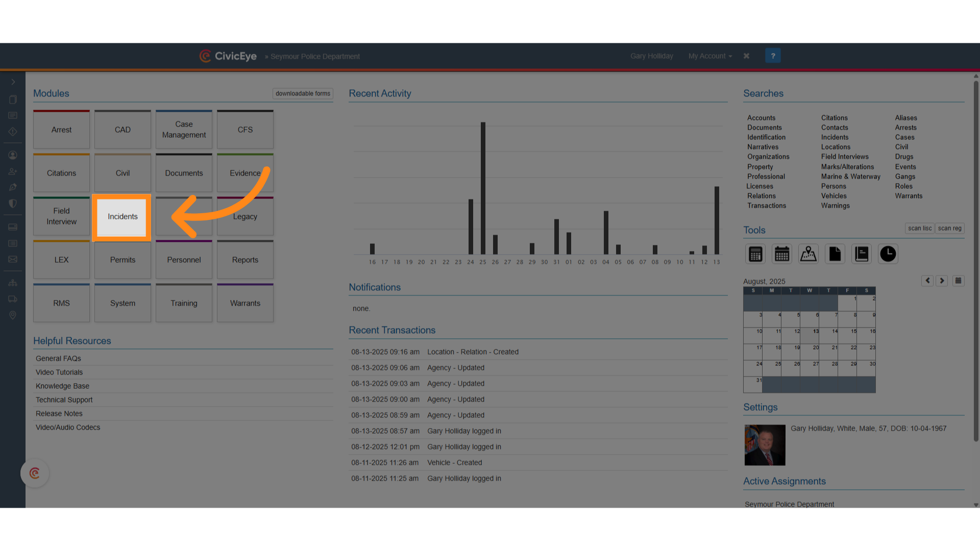980x551 pixels.
Task: Open the System module
Action: click(x=122, y=303)
